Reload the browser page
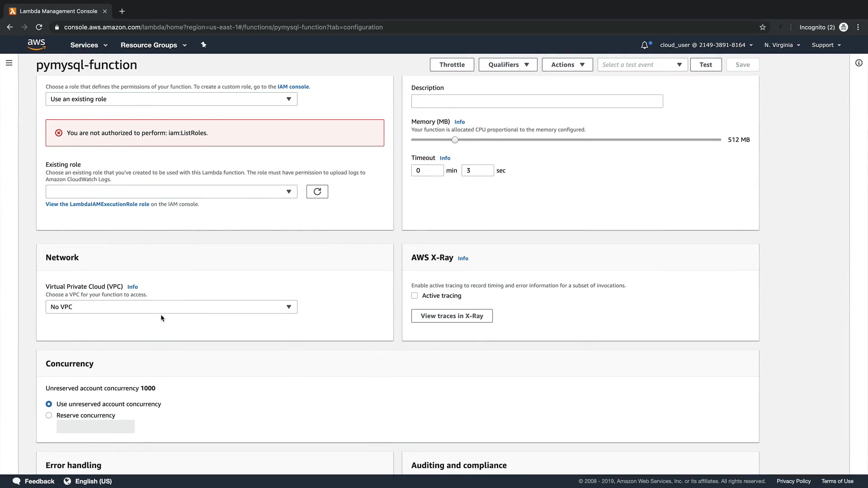 click(39, 27)
